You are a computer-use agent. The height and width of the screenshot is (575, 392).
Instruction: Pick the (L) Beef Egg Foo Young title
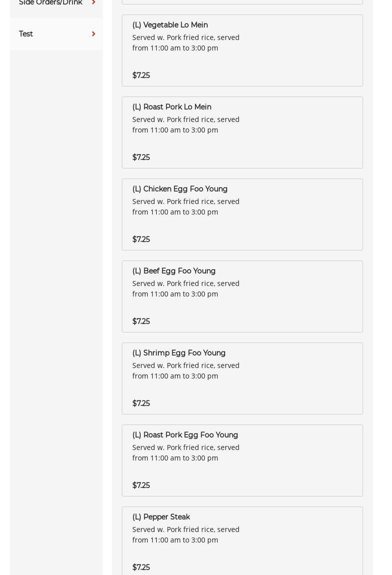point(174,271)
